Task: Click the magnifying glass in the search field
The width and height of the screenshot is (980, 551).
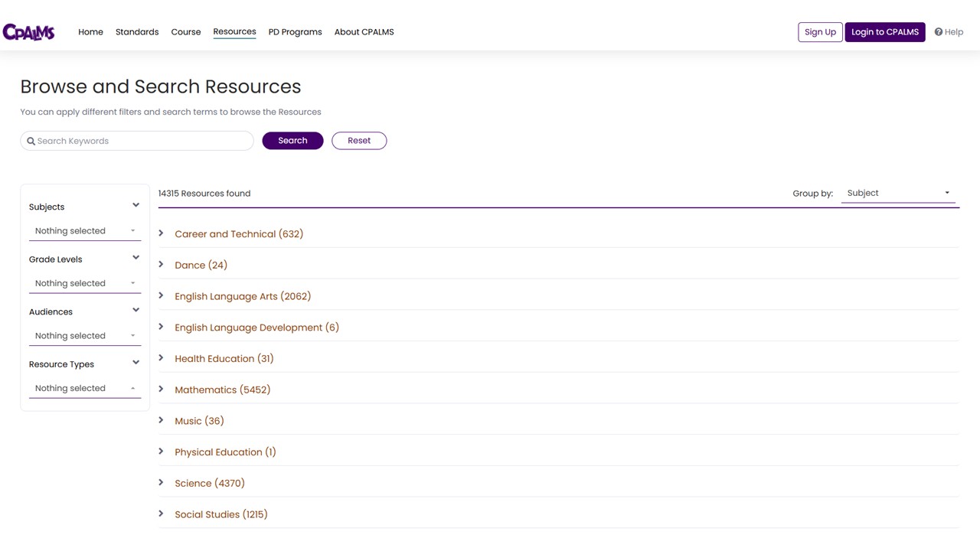Action: [31, 141]
